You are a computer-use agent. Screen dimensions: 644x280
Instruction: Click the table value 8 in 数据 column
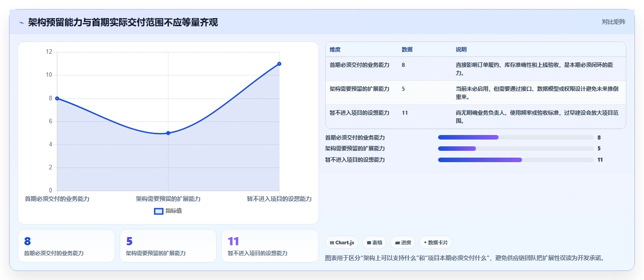coord(403,65)
